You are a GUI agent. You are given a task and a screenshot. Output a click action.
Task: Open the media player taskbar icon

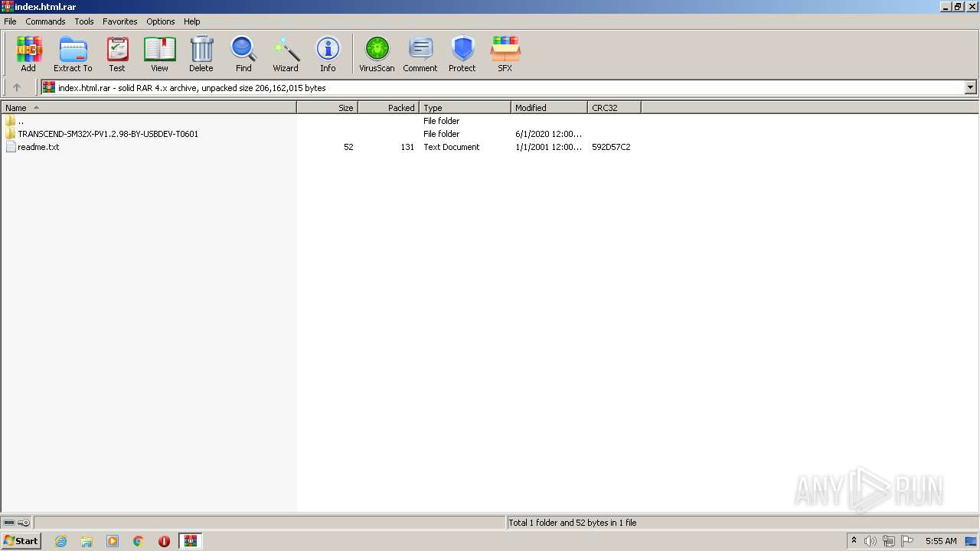(x=113, y=541)
